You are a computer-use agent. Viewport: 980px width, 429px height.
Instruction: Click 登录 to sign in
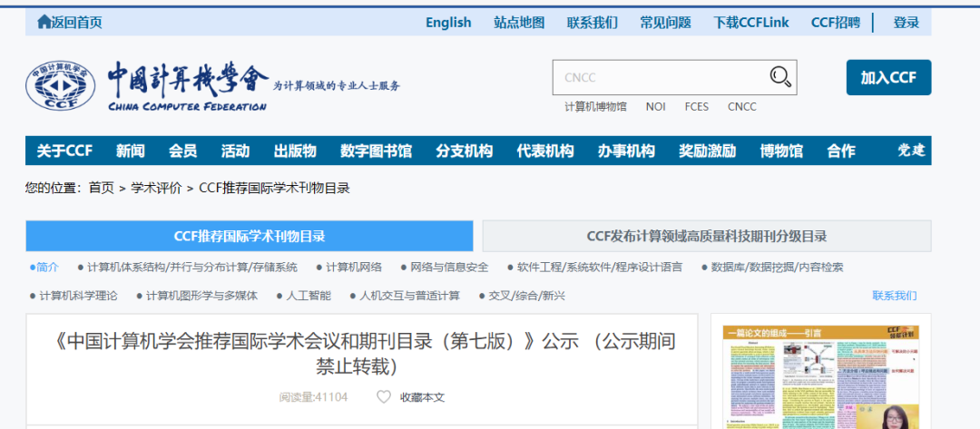(x=906, y=23)
